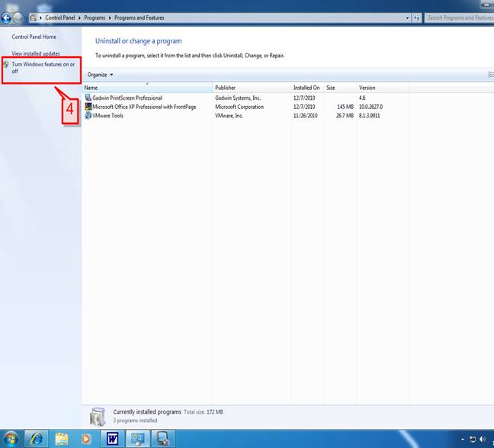Click version 8.1.3.9911 cell
The height and width of the screenshot is (448, 494).
(369, 116)
